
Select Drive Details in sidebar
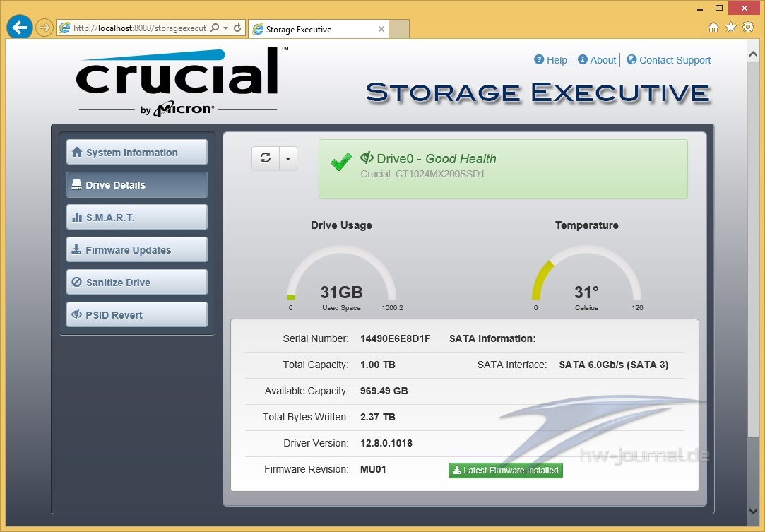point(136,185)
